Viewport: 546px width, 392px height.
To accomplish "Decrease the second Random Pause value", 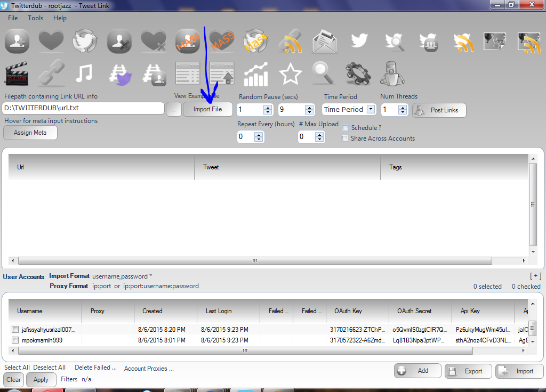I will (x=309, y=112).
